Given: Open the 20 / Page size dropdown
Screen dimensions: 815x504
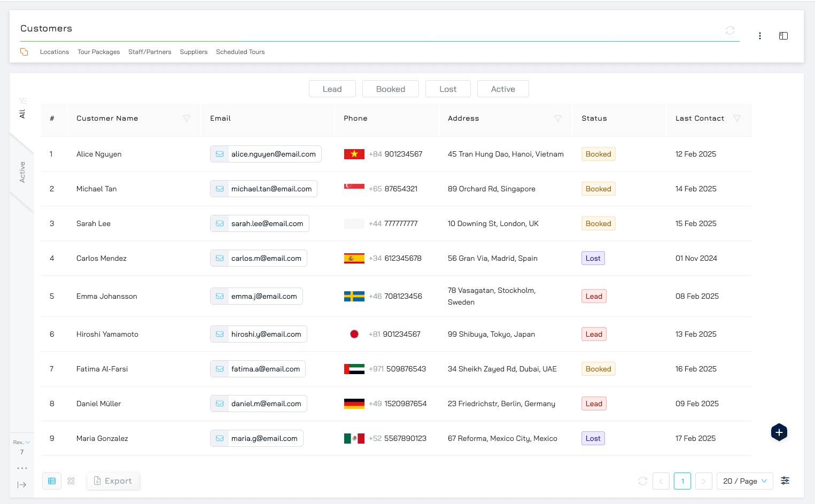Looking at the screenshot, I should click(744, 481).
